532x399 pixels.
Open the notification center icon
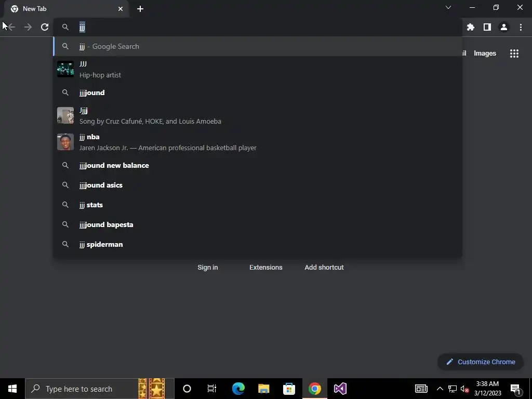[515, 389]
